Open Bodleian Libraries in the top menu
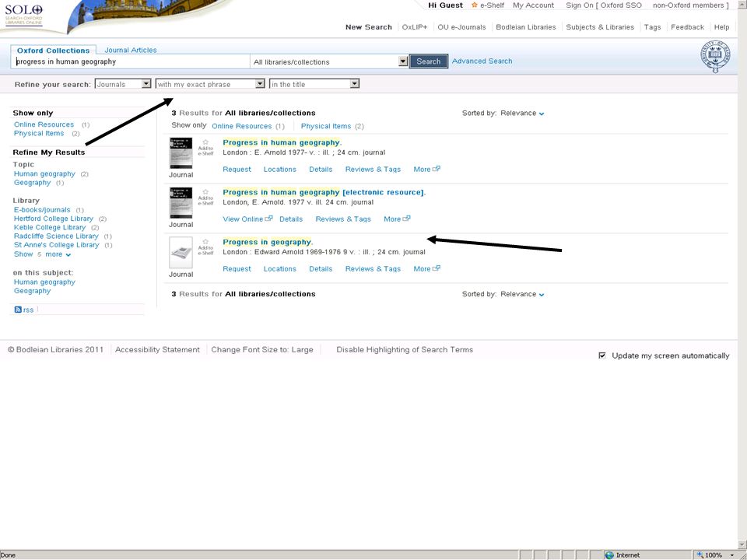Screen dimensions: 747x560 [x=526, y=27]
